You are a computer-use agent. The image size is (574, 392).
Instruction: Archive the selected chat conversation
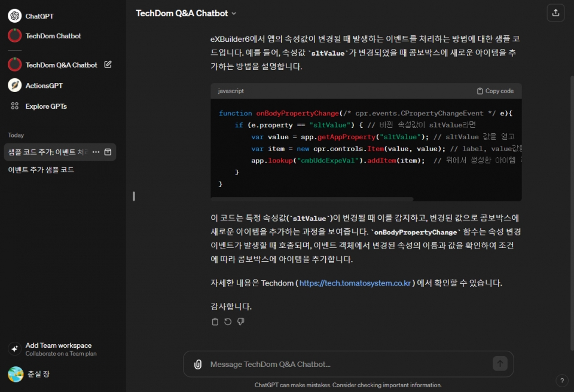click(108, 152)
